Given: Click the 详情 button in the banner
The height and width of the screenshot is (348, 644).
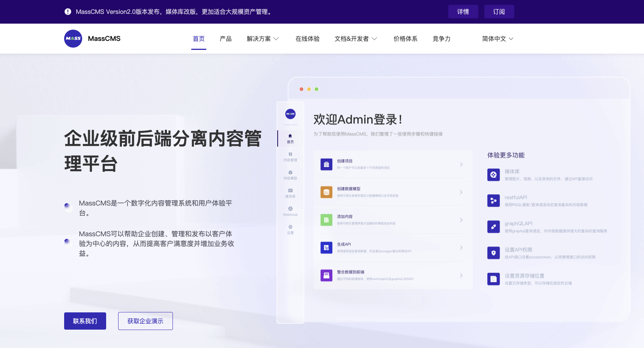Looking at the screenshot, I should 463,12.
